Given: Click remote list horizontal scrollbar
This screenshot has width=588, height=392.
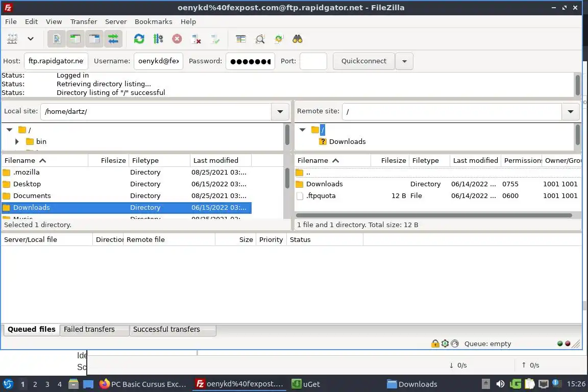Looking at the screenshot, I should 434,215.
